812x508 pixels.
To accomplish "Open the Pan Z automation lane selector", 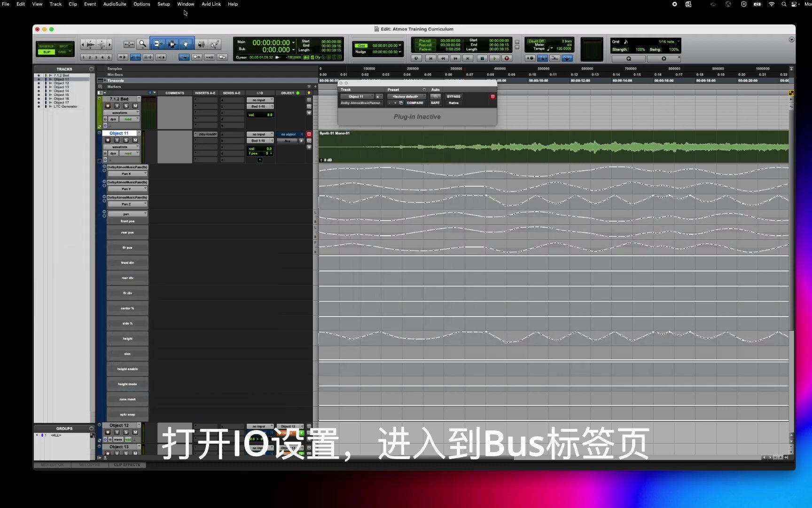I will click(x=127, y=204).
